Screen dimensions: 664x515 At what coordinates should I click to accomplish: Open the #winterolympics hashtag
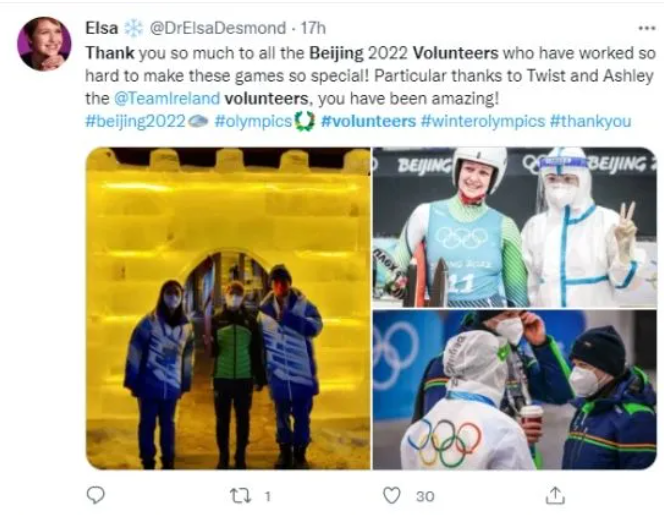pos(483,121)
